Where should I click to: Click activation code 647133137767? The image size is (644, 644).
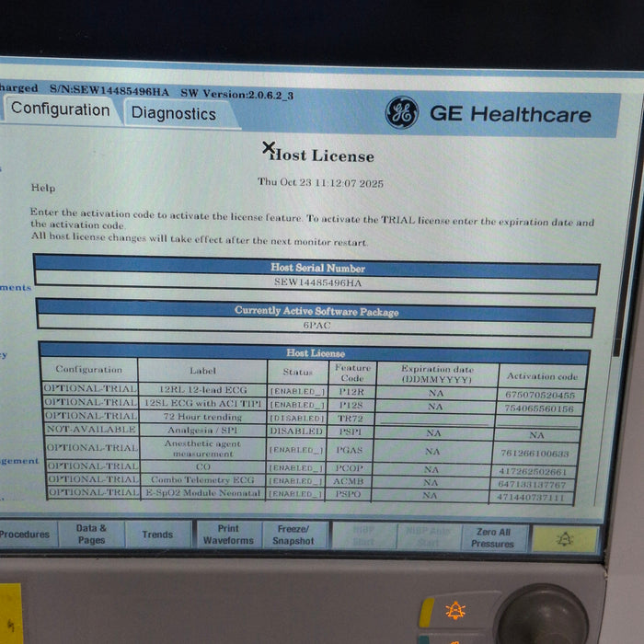click(x=532, y=485)
